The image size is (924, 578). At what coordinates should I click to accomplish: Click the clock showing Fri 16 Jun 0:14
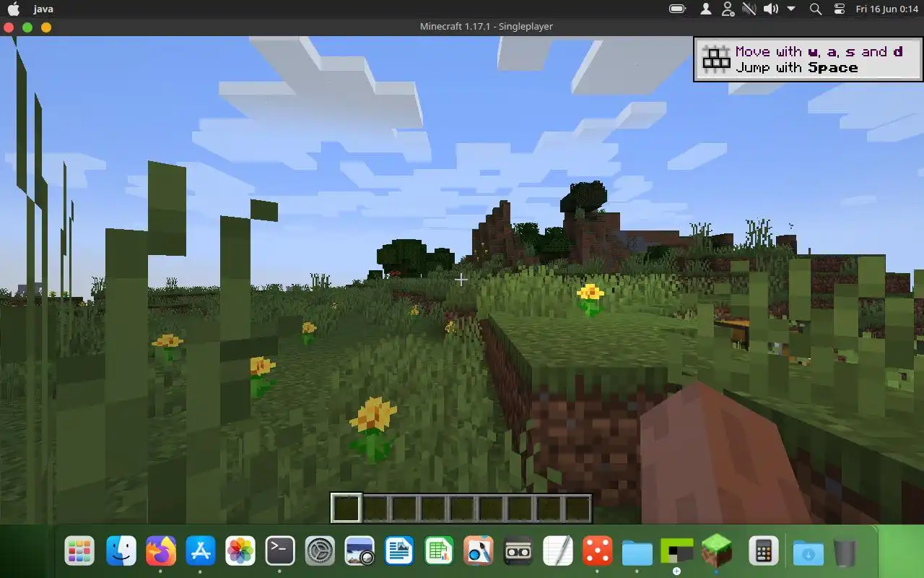click(886, 9)
